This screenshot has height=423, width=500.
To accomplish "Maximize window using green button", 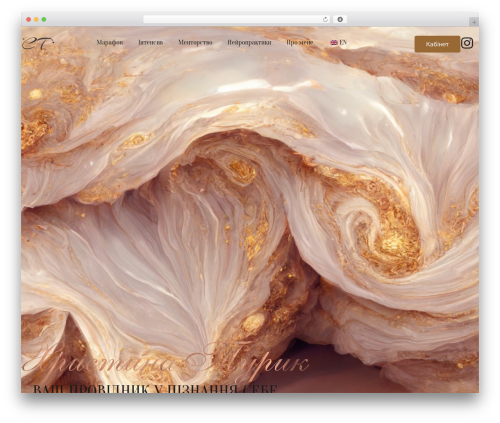I will [x=44, y=20].
